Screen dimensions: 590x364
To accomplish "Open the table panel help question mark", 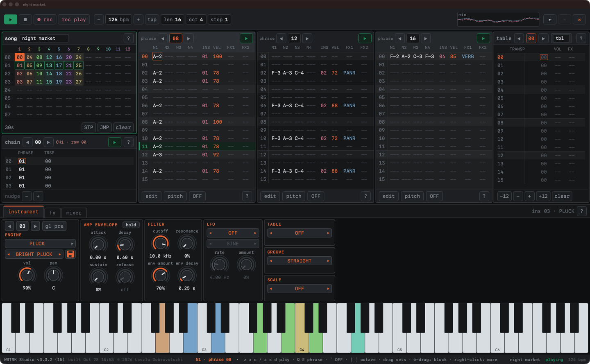I will click(581, 38).
